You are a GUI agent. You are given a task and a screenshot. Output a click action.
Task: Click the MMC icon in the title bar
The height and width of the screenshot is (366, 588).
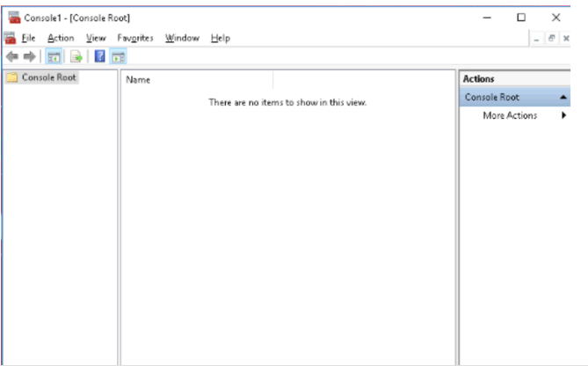point(14,18)
